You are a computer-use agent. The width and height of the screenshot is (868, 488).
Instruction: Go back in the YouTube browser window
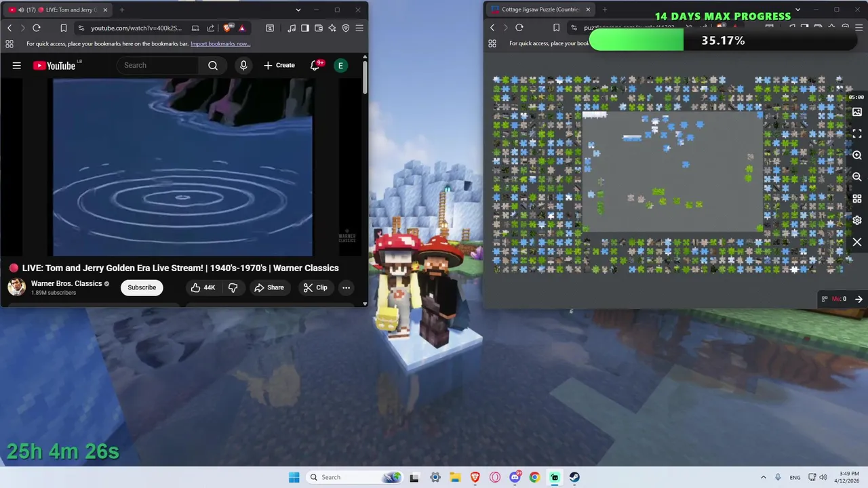9,28
